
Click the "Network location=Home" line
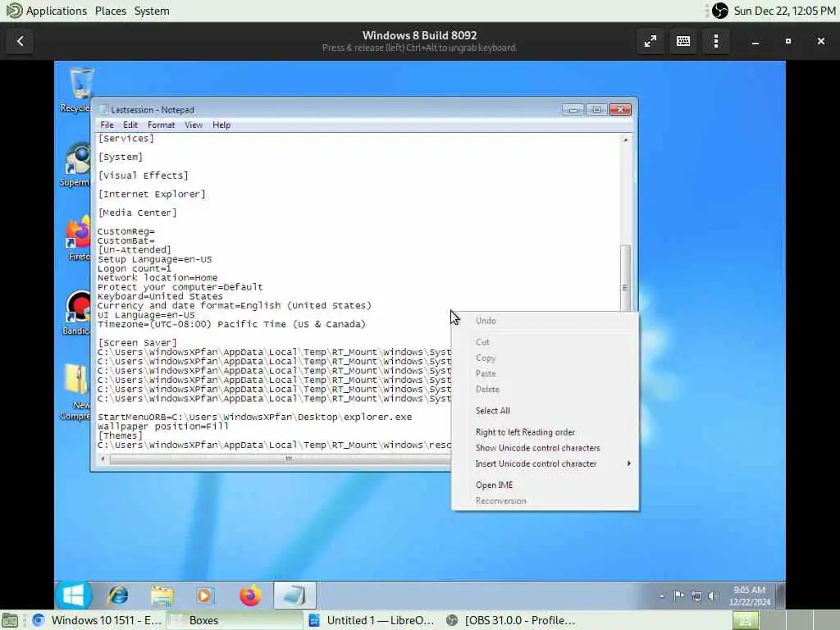(x=157, y=277)
